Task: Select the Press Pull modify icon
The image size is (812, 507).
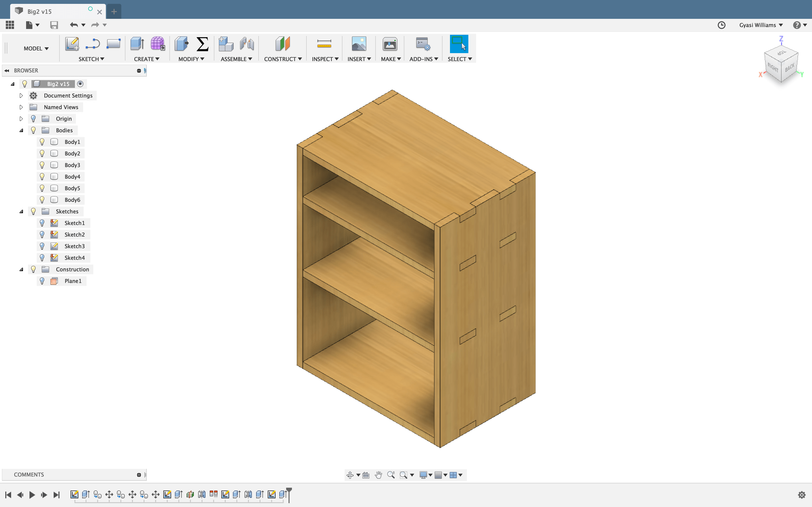Action: pyautogui.click(x=181, y=44)
